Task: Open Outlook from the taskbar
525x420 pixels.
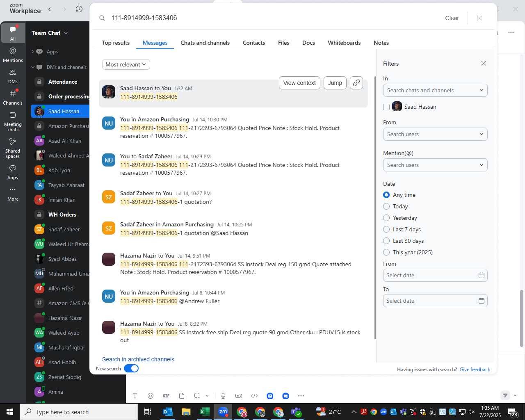Action: pyautogui.click(x=168, y=412)
